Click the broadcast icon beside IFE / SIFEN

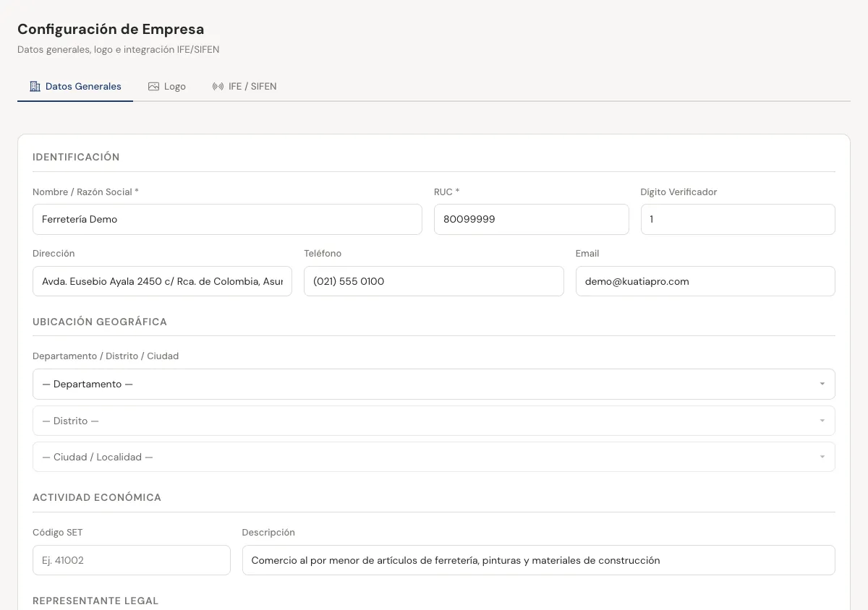[x=218, y=86]
